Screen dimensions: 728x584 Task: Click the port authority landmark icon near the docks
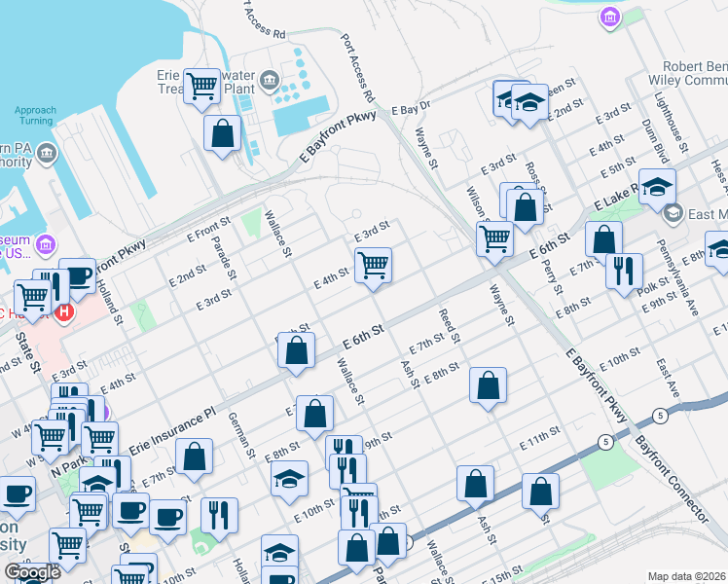coord(47,153)
